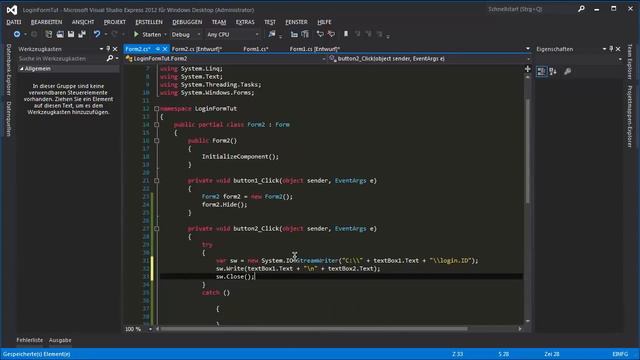Switch to the Form1.cs* tab
640x360 pixels.
pyautogui.click(x=256, y=49)
